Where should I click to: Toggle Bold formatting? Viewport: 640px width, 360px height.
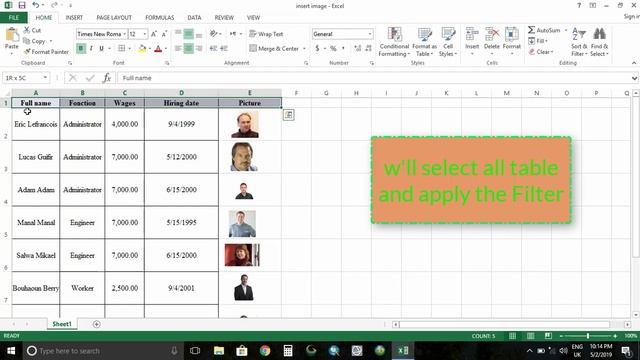[81, 49]
